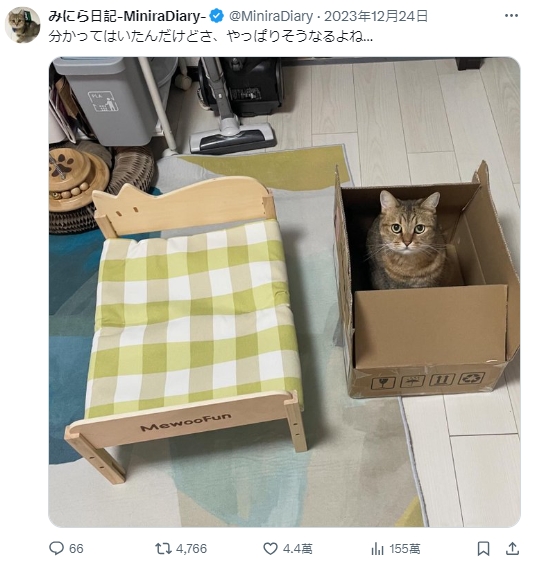Click the 4.4万 likes count
Screen dimensions: 533x564
pos(297,549)
